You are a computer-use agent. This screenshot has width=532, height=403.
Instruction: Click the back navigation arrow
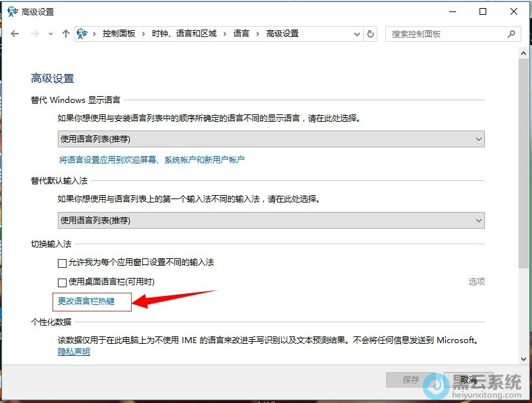[x=15, y=34]
